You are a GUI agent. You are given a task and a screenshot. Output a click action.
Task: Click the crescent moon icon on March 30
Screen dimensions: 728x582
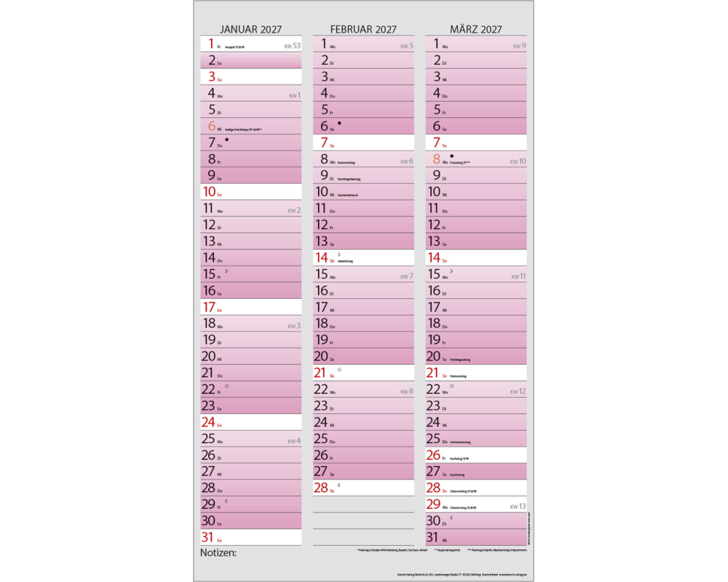(451, 517)
